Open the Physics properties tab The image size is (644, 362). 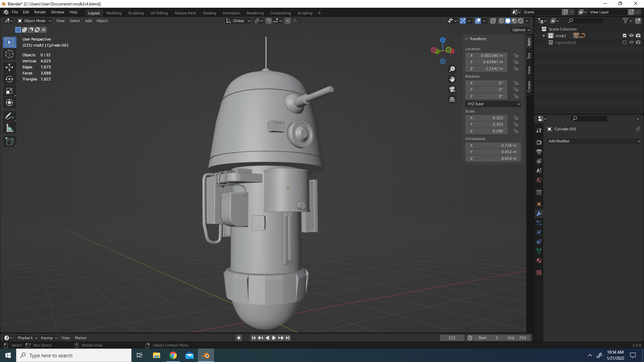(x=539, y=232)
